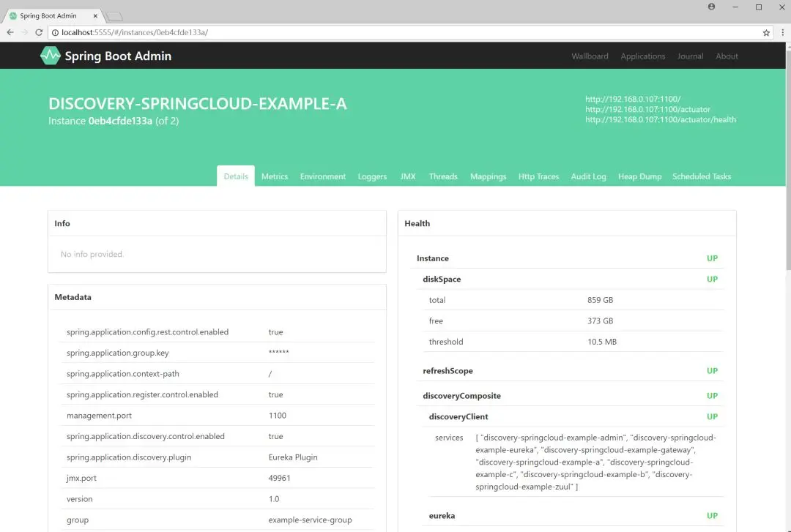Click the 'No info provided.' text
The width and height of the screenshot is (791, 532).
pos(92,254)
